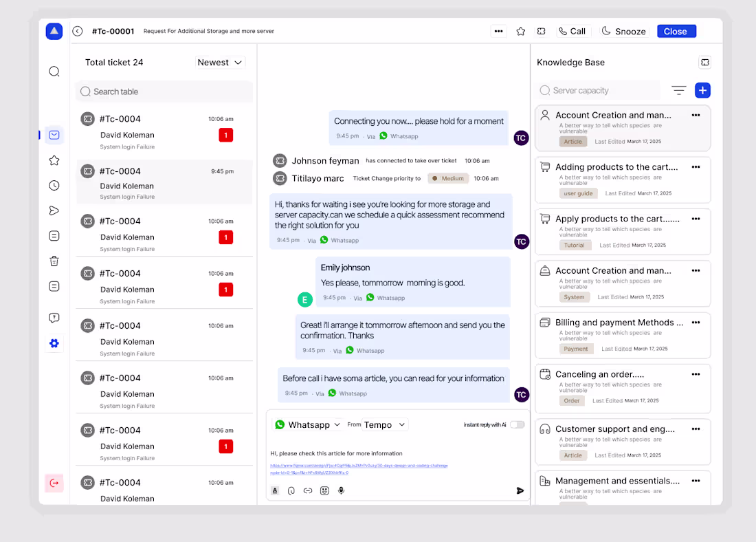Open the From Tempo dropdown
The width and height of the screenshot is (756, 542).
[385, 424]
